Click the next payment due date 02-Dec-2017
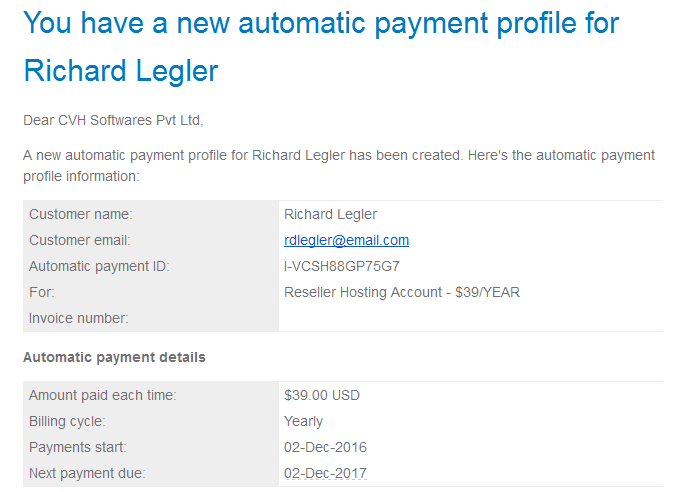The image size is (680, 492). [325, 473]
